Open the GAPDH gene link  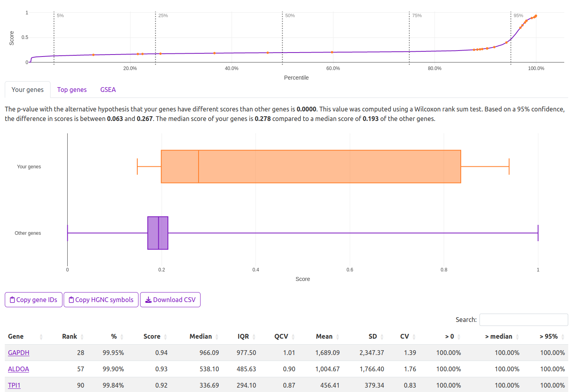(x=19, y=353)
